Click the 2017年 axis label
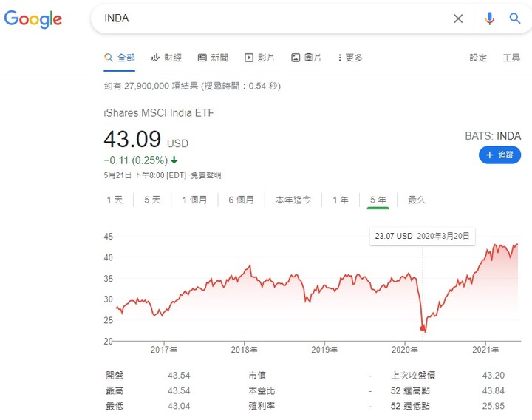The width and height of the screenshot is (532, 420). [x=164, y=349]
